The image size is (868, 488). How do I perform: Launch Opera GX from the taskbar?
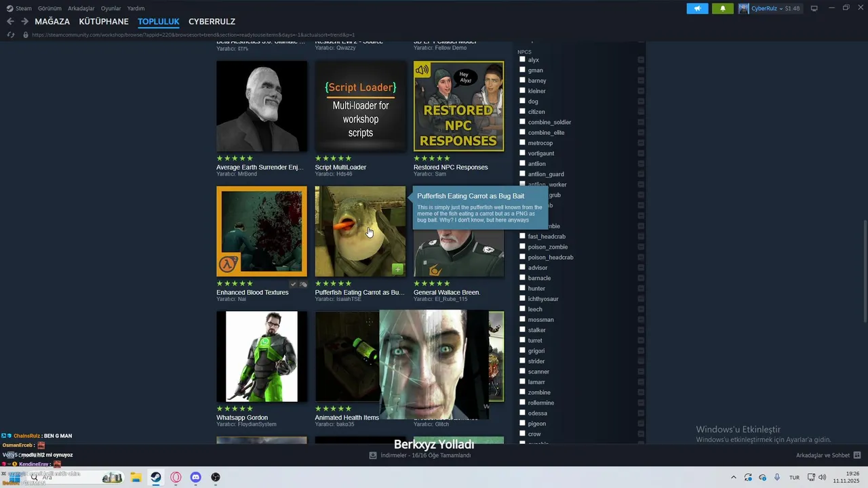pos(176,477)
